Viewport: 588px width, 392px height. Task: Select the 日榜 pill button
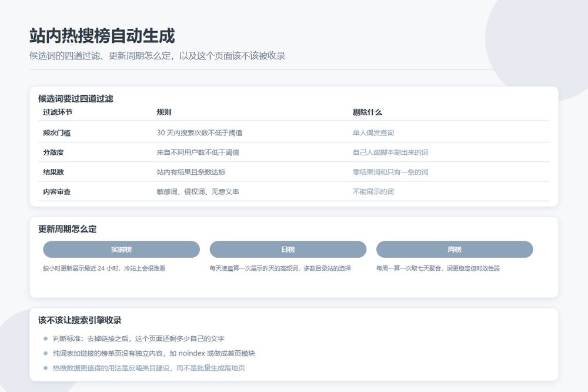[x=288, y=250]
